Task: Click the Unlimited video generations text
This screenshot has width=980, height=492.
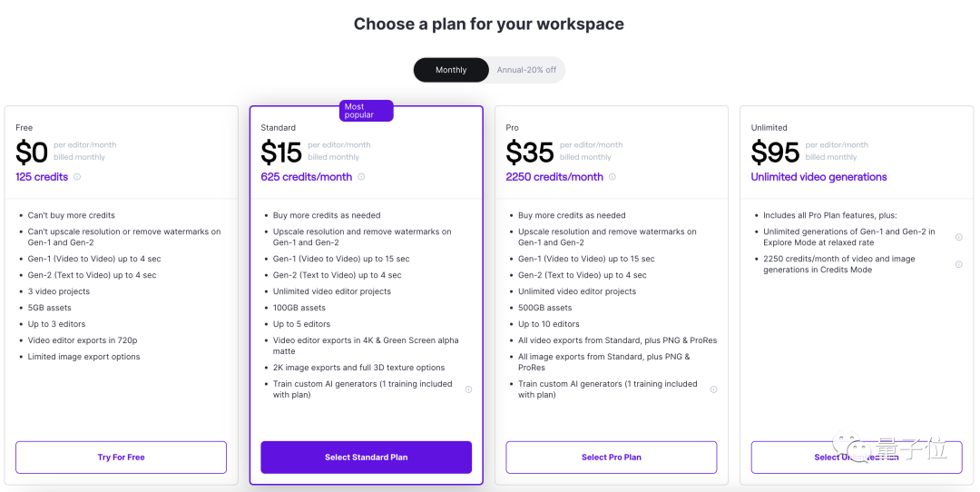Action: coord(818,177)
